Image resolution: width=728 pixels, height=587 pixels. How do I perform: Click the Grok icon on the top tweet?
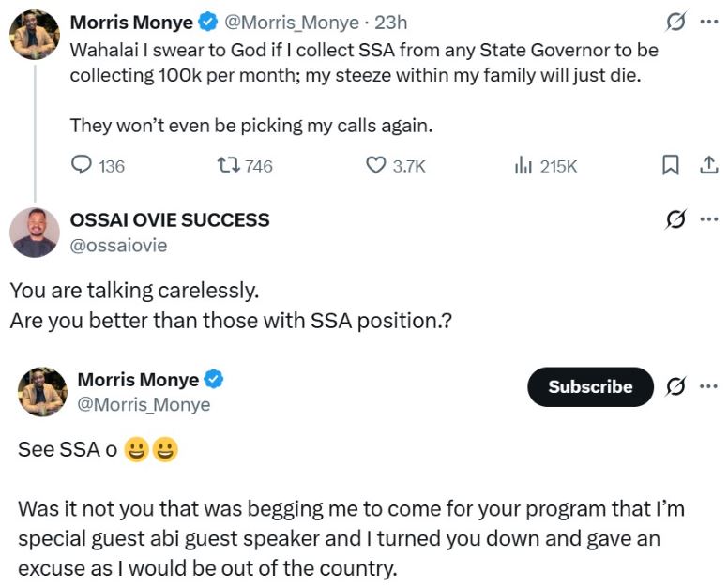[673, 23]
